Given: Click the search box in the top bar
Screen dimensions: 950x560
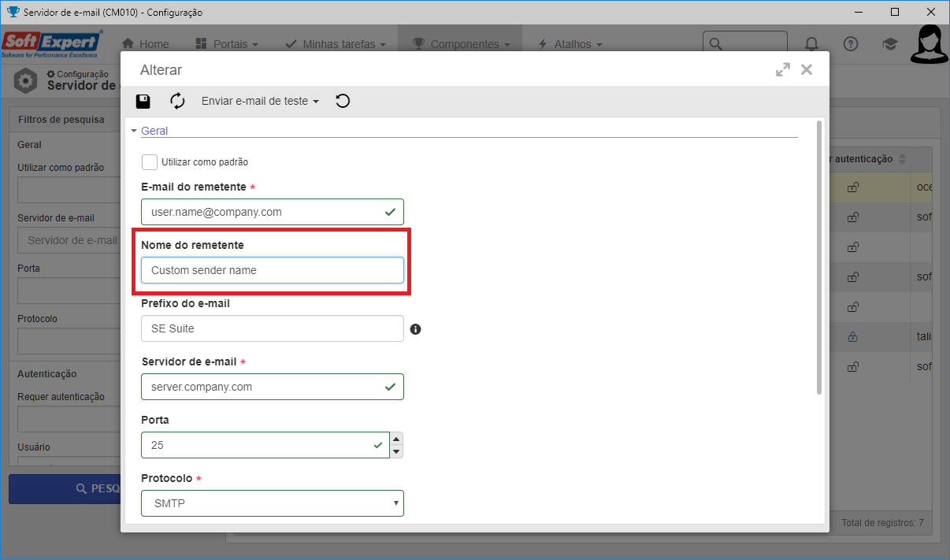Looking at the screenshot, I should [x=745, y=44].
